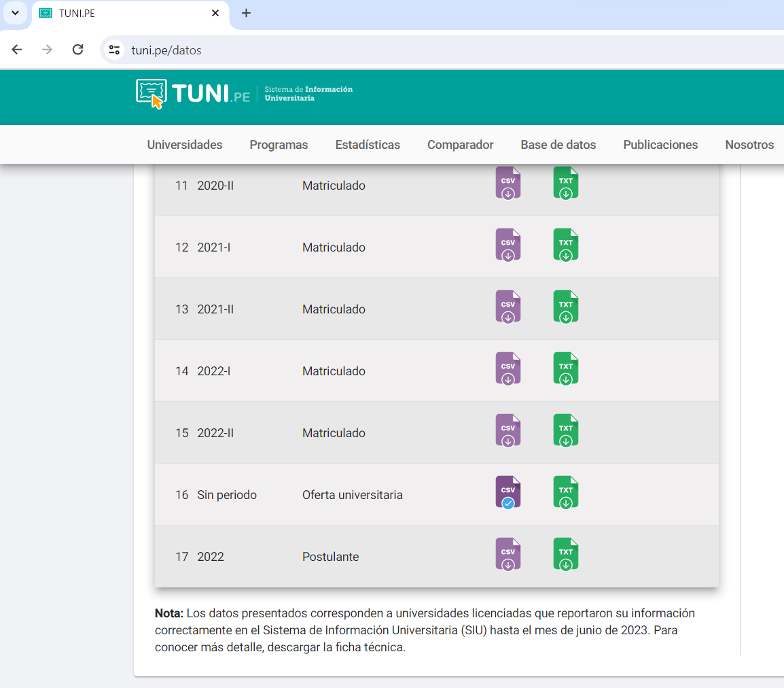Download CSV for 2022-II Matriculado
The height and width of the screenshot is (688, 784).
point(507,431)
